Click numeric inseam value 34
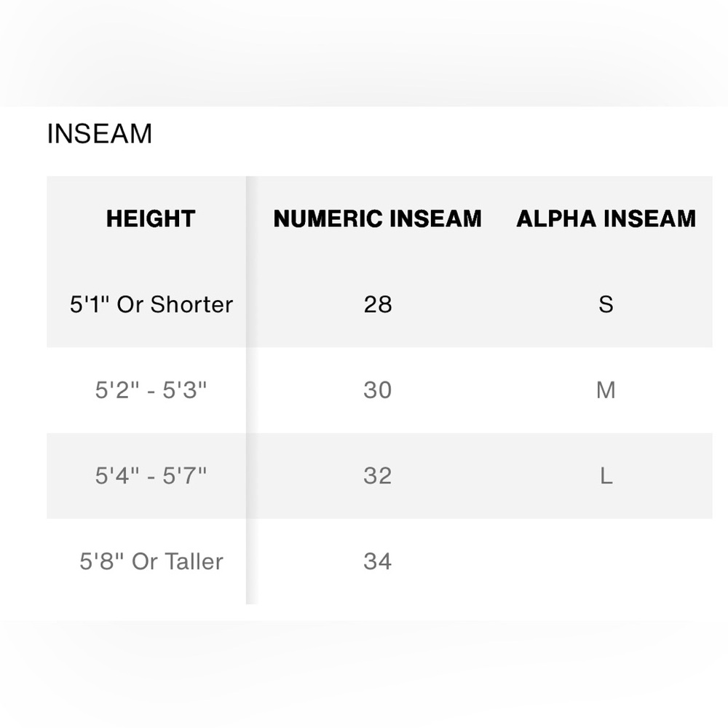Image resolution: width=728 pixels, height=728 pixels. pos(377,561)
